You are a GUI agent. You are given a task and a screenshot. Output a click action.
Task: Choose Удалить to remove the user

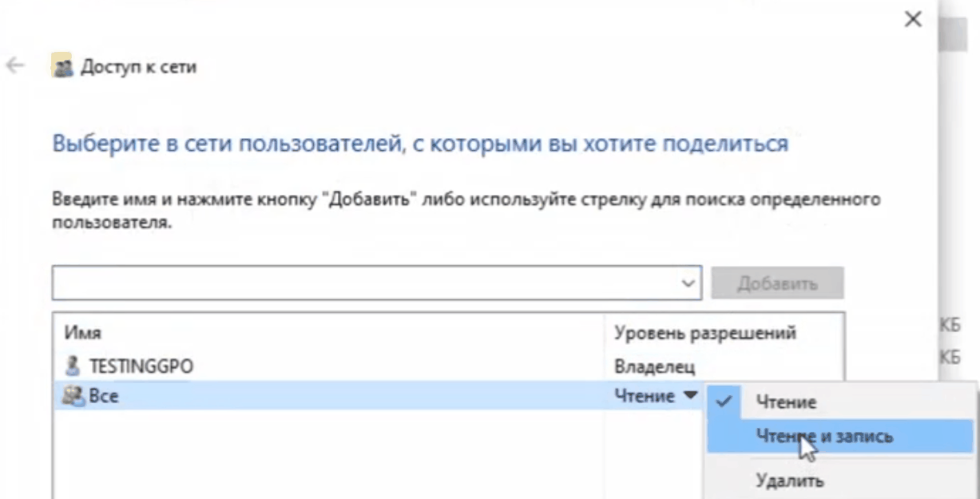coord(789,480)
